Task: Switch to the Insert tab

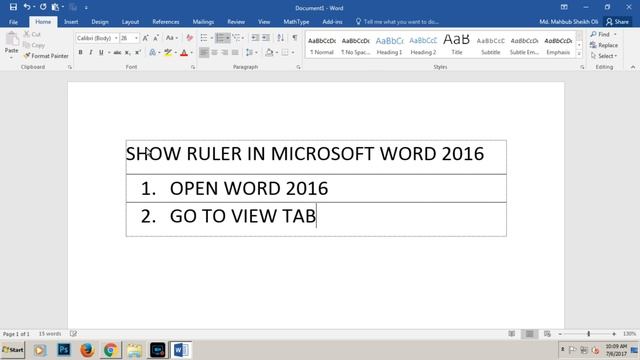Action: tap(71, 22)
